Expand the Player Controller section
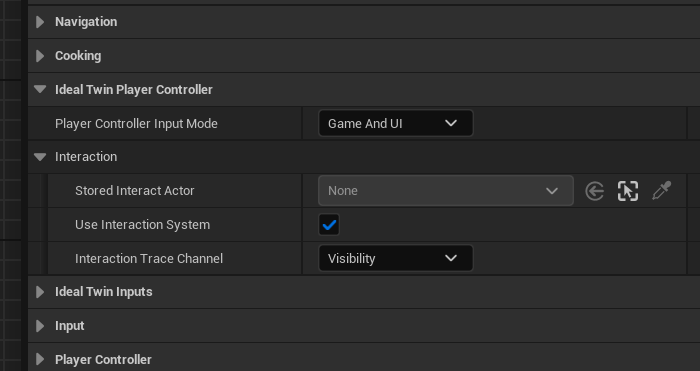The height and width of the screenshot is (371, 700). click(x=40, y=359)
